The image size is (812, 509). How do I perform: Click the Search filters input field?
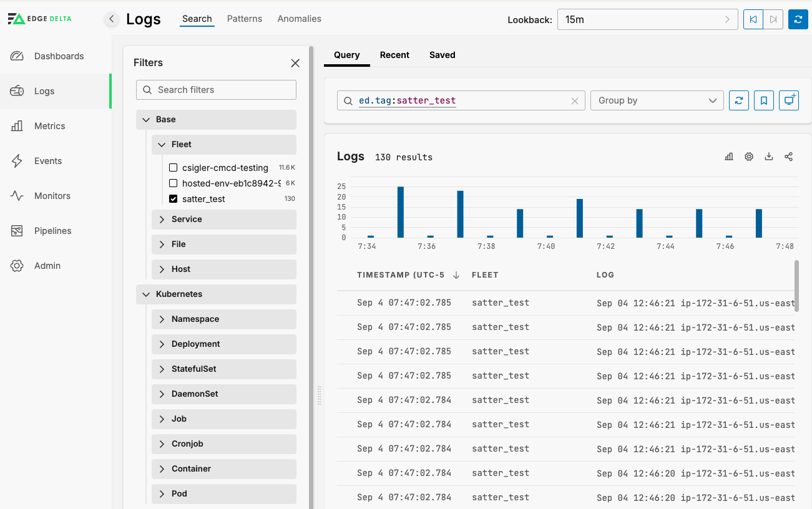coord(216,90)
